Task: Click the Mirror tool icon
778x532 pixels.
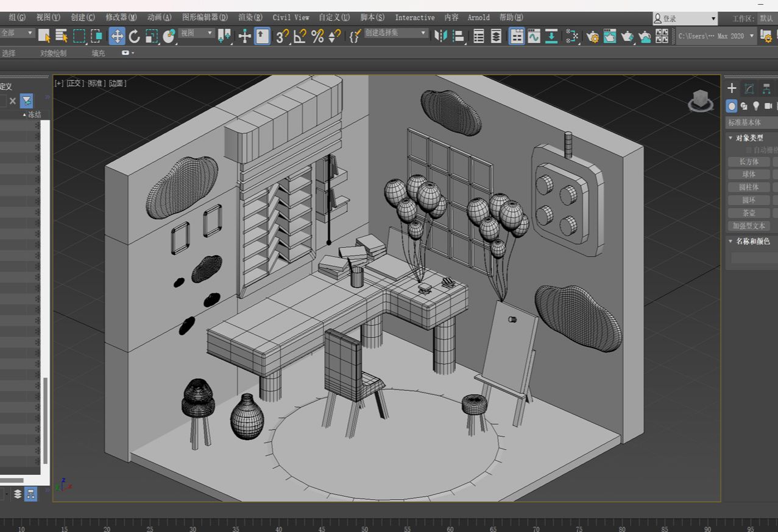Action: click(440, 36)
